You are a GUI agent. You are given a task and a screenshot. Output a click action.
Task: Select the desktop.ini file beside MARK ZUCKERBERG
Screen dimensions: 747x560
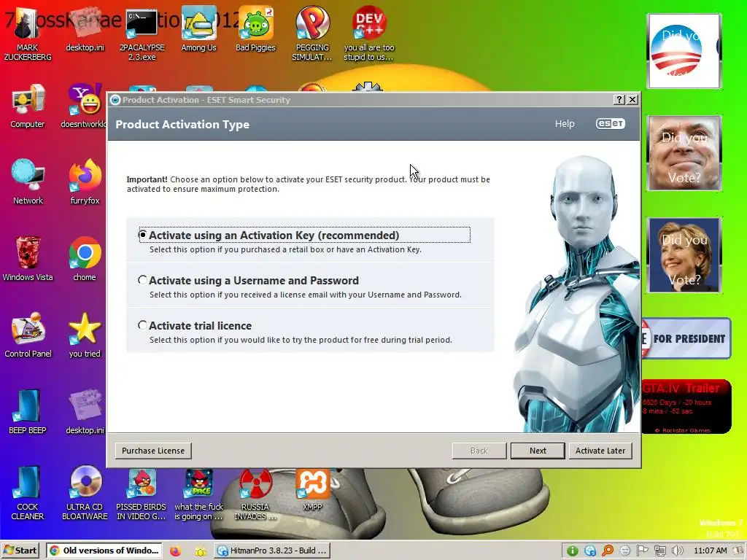point(85,29)
